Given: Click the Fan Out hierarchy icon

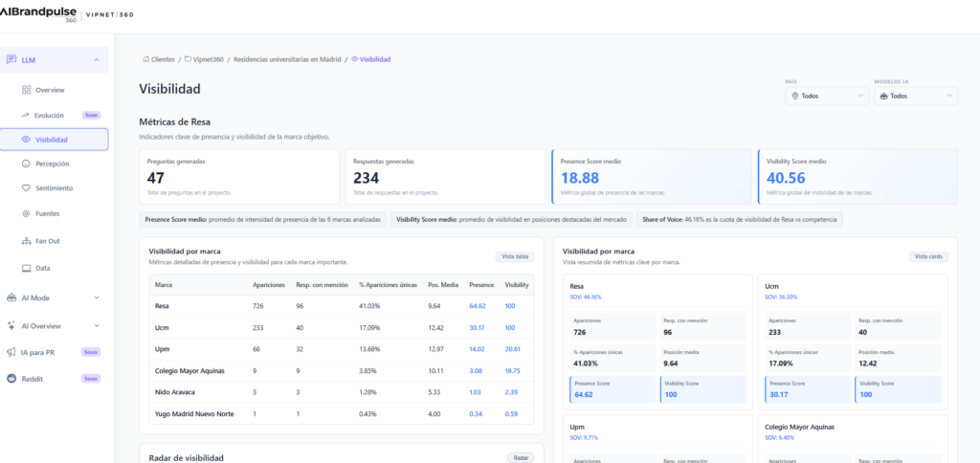Looking at the screenshot, I should point(26,241).
